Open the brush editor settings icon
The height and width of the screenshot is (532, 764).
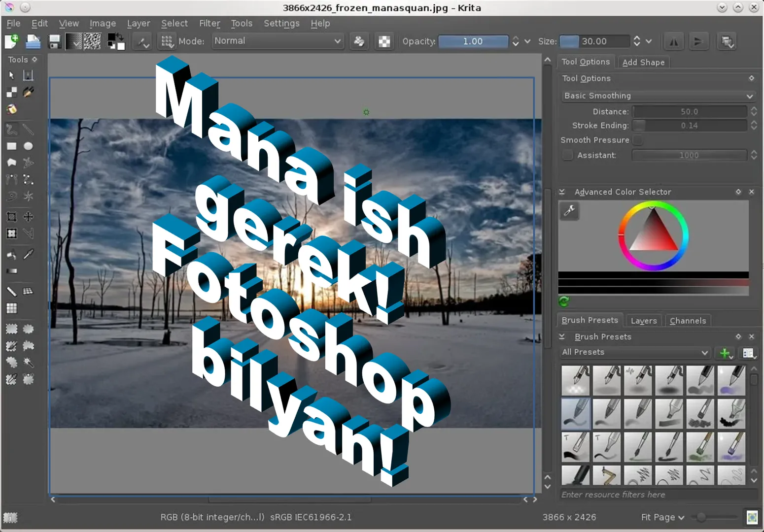142,42
